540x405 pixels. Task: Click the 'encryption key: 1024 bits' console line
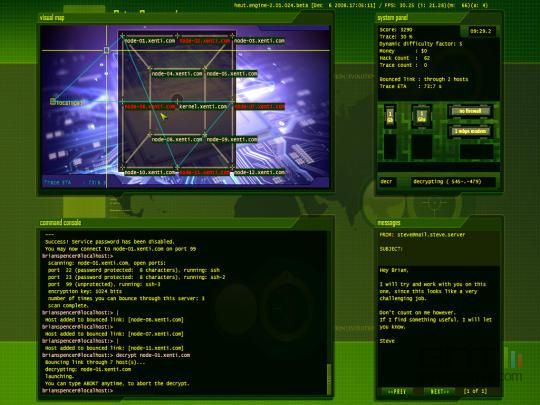(85, 291)
